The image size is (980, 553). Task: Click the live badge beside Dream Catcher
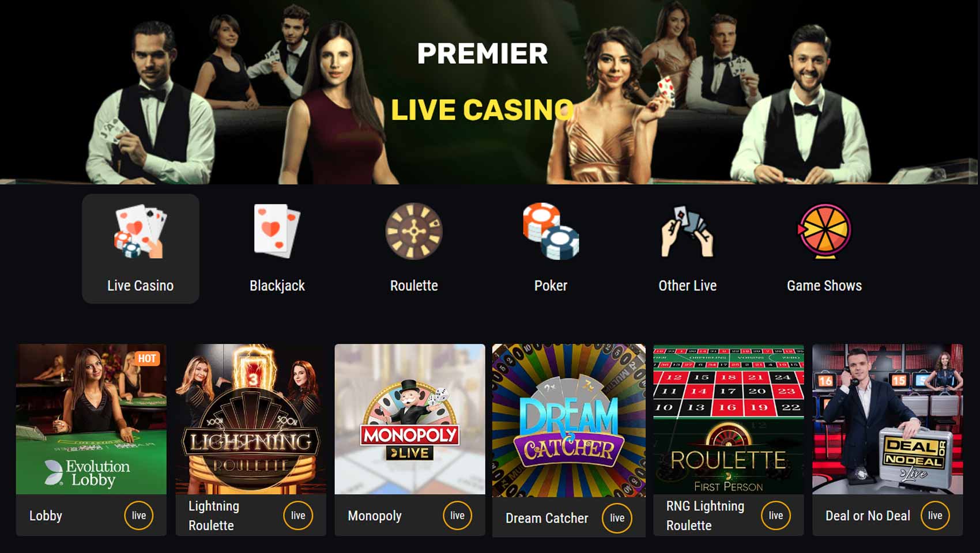click(x=617, y=518)
